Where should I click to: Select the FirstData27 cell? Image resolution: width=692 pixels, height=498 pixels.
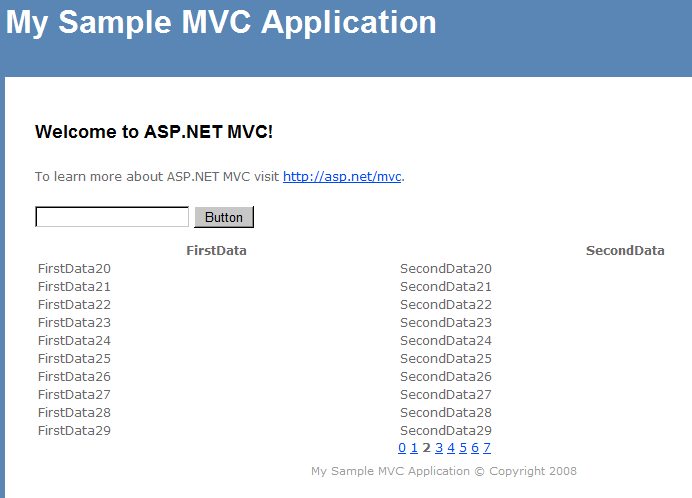tap(74, 395)
